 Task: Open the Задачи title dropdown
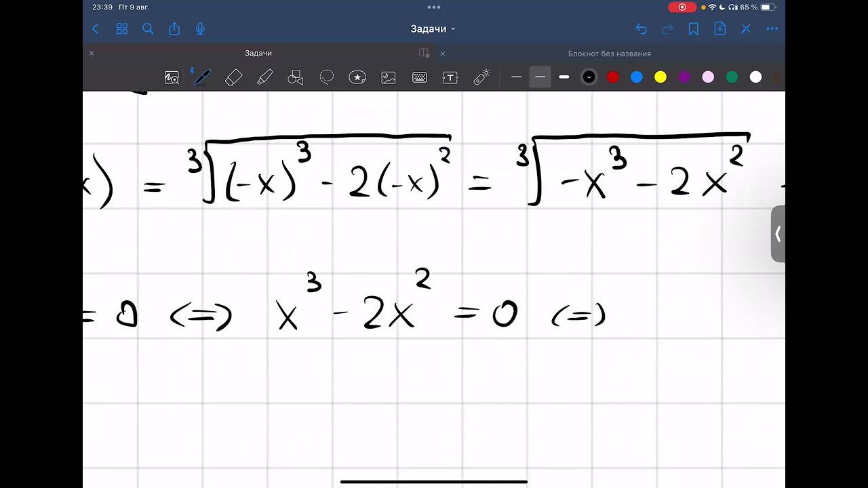tap(433, 29)
